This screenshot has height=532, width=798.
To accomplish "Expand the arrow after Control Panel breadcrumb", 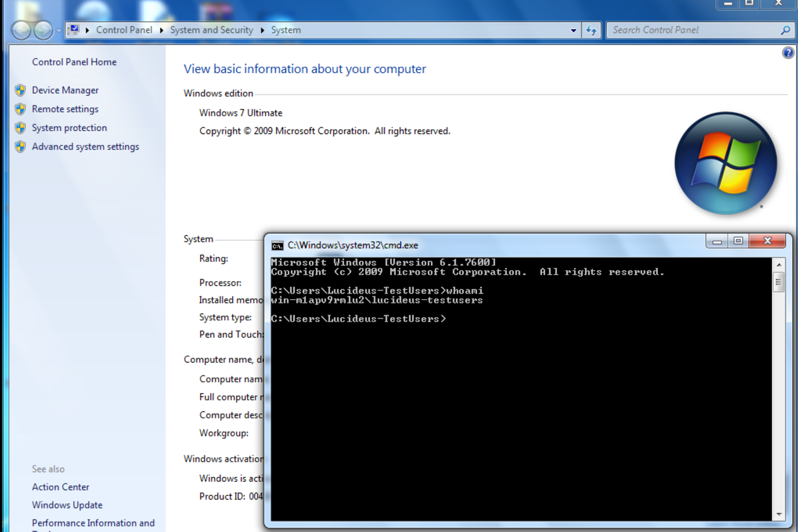I will (162, 30).
